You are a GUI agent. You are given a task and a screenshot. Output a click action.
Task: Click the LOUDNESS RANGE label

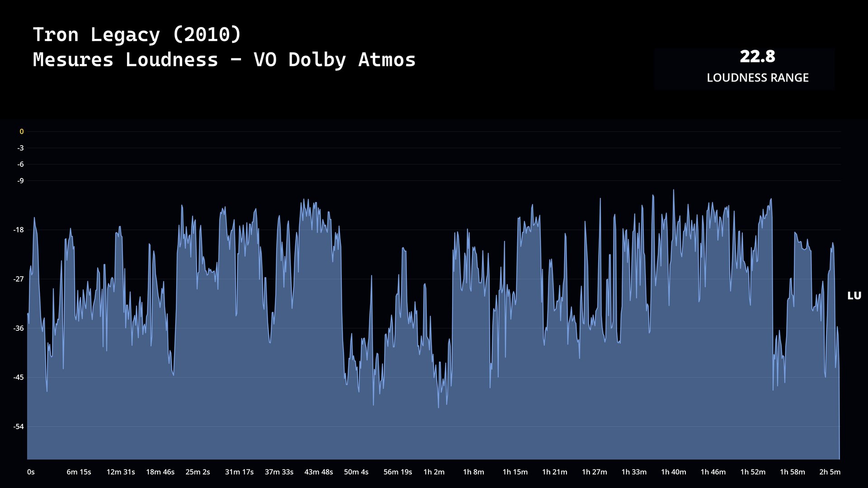click(x=757, y=78)
